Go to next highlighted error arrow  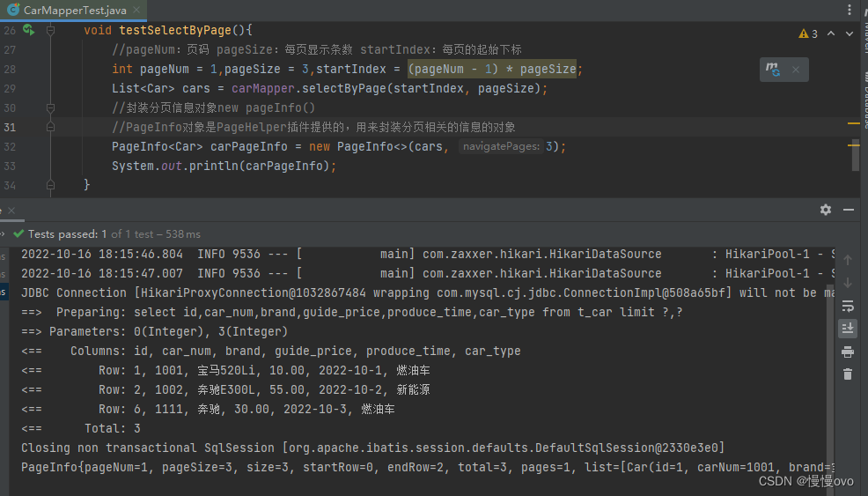pyautogui.click(x=850, y=33)
